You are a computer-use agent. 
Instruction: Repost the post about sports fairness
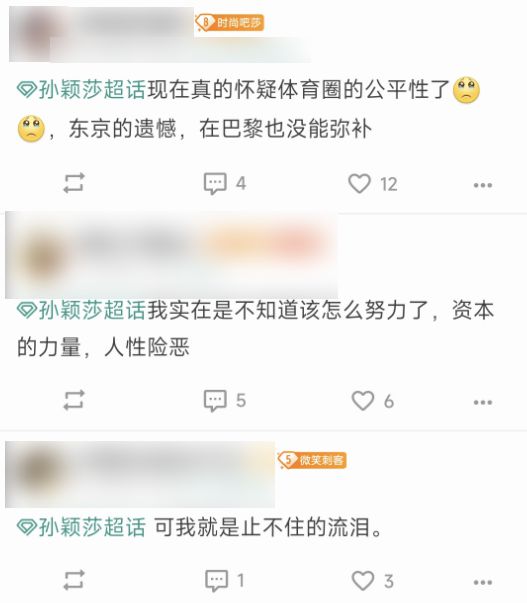74,183
